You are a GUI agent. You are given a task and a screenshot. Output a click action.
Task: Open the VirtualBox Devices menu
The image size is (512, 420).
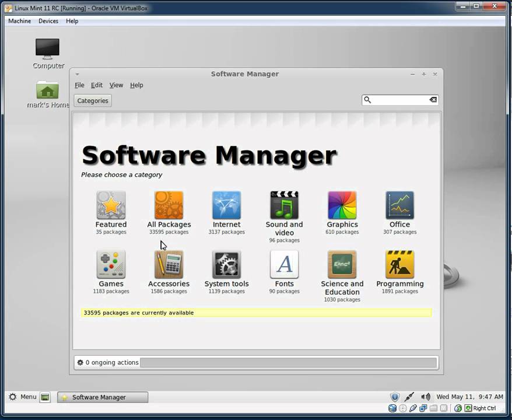click(48, 21)
